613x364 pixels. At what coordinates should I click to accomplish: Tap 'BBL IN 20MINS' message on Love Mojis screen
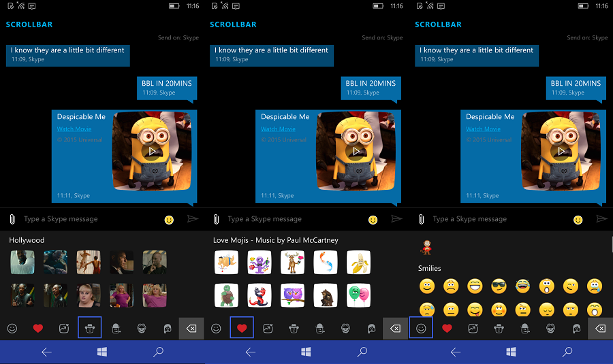coord(371,88)
